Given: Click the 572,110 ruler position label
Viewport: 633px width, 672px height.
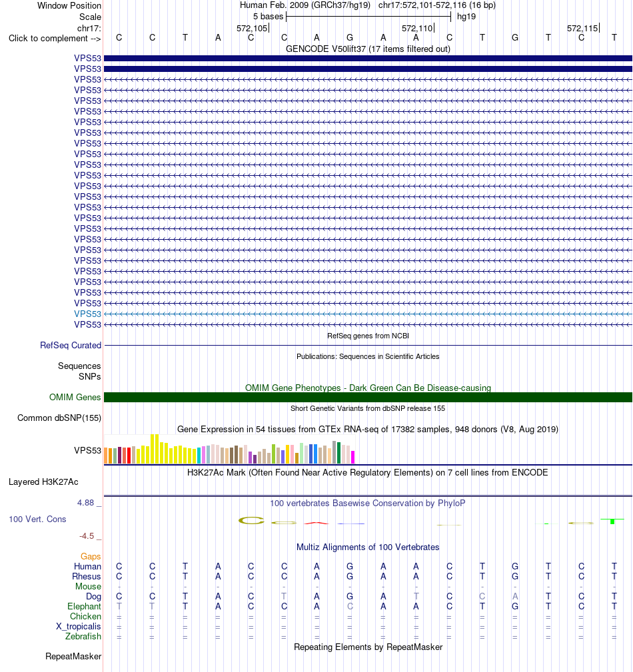Looking at the screenshot, I should (x=417, y=28).
